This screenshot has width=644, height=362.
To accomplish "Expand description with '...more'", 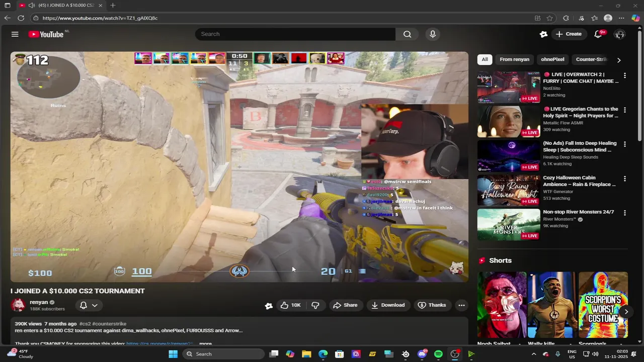I will click(205, 344).
